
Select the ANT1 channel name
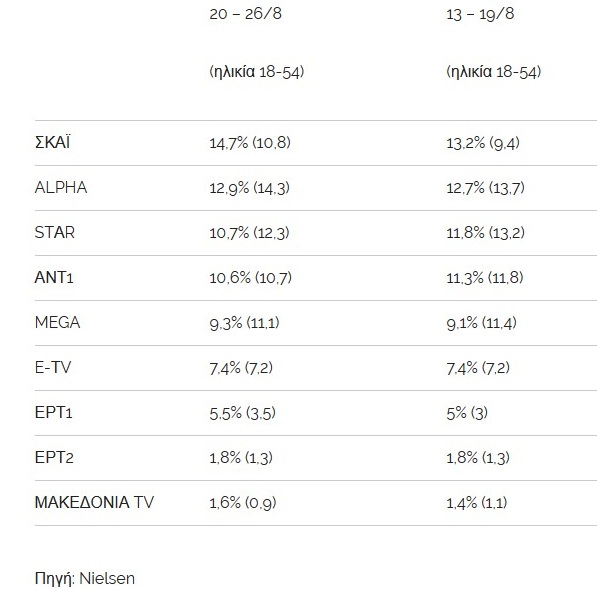point(54,278)
